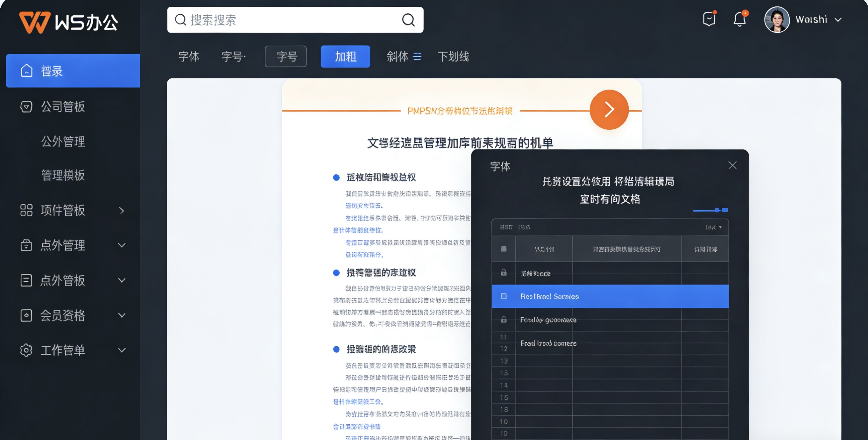Click the 公司管板 sidebar icon
The image size is (868, 440).
point(26,106)
